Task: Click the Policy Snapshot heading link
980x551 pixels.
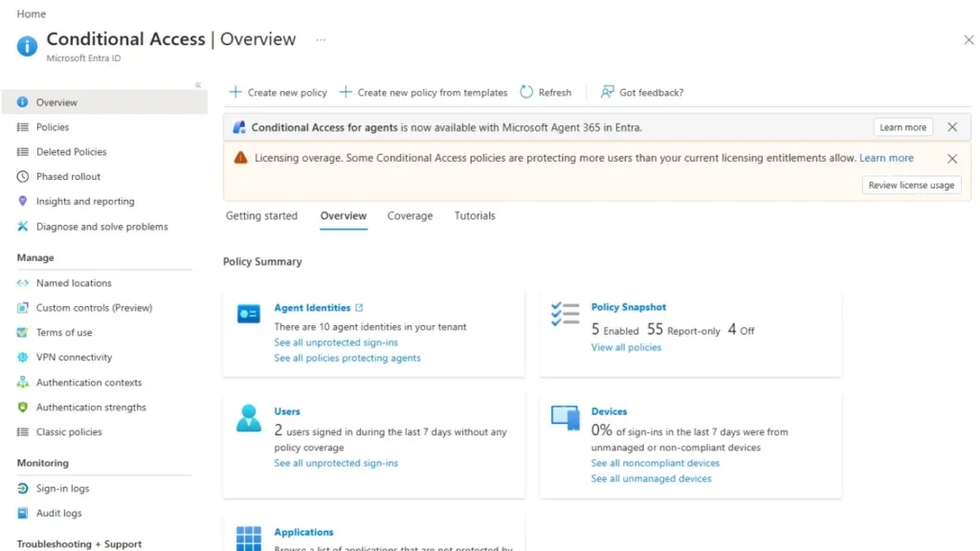Action: pos(628,307)
